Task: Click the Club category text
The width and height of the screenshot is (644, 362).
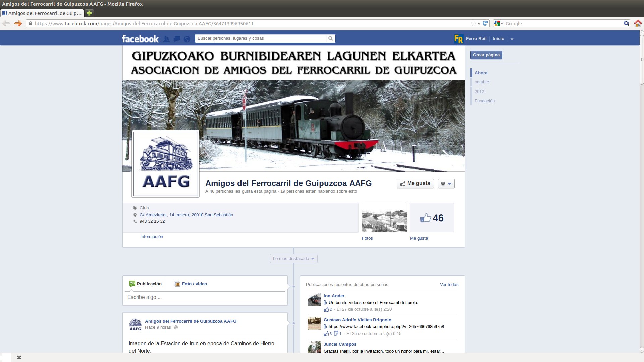Action: pyautogui.click(x=144, y=208)
